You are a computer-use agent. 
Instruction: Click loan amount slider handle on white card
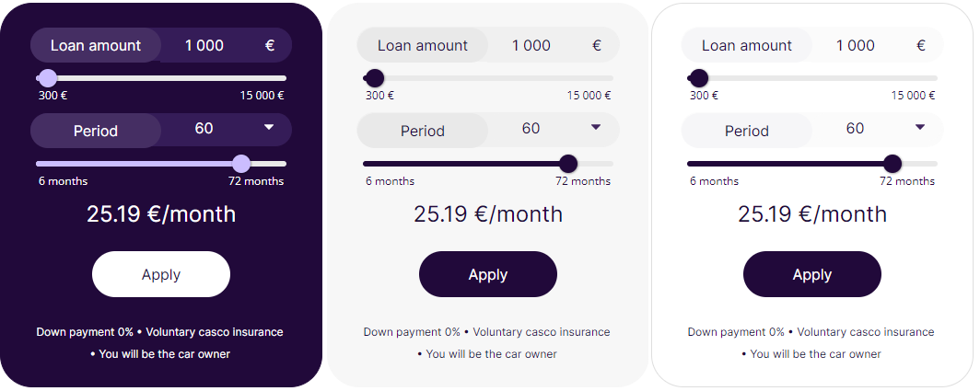(x=699, y=78)
